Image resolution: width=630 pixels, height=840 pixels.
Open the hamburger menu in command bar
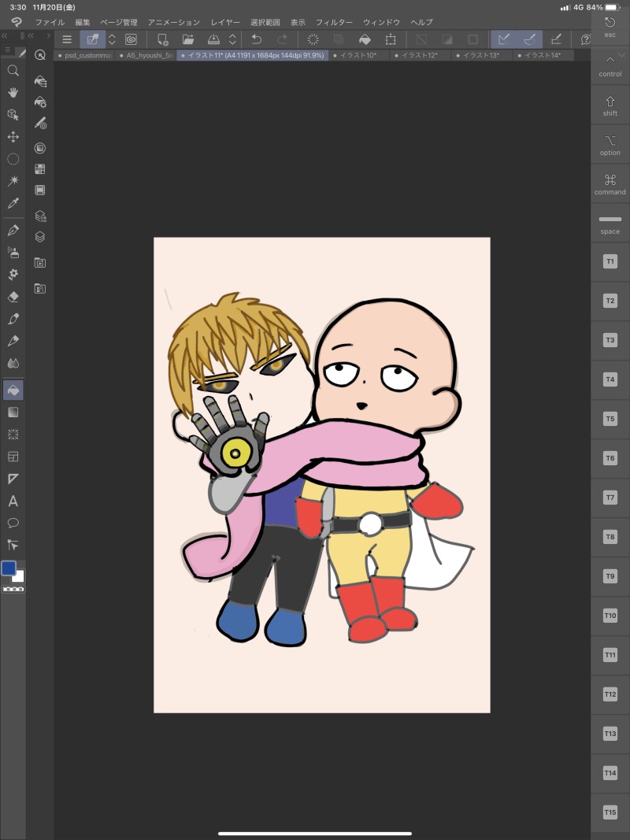pyautogui.click(x=67, y=39)
